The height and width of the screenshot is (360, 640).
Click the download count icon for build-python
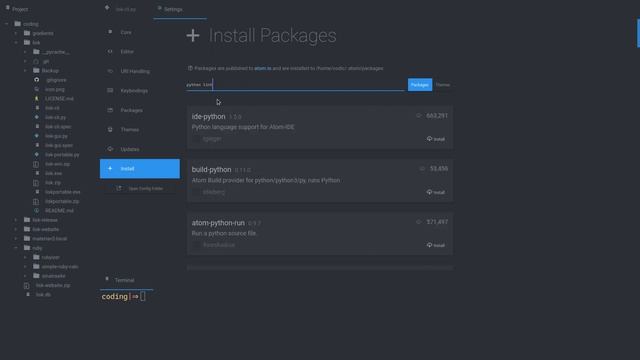point(422,169)
